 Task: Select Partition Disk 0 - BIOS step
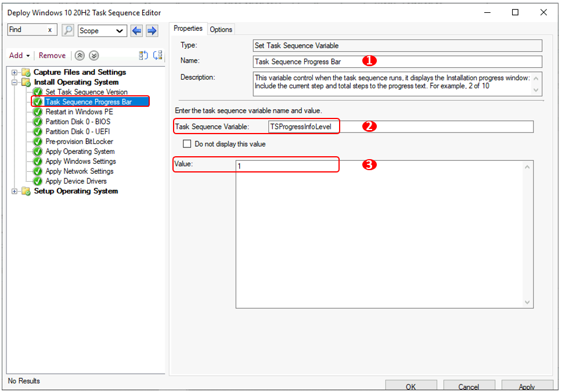[78, 122]
